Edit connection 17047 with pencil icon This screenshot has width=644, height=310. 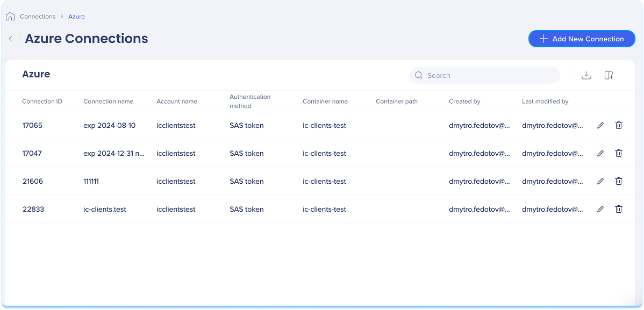coord(600,154)
